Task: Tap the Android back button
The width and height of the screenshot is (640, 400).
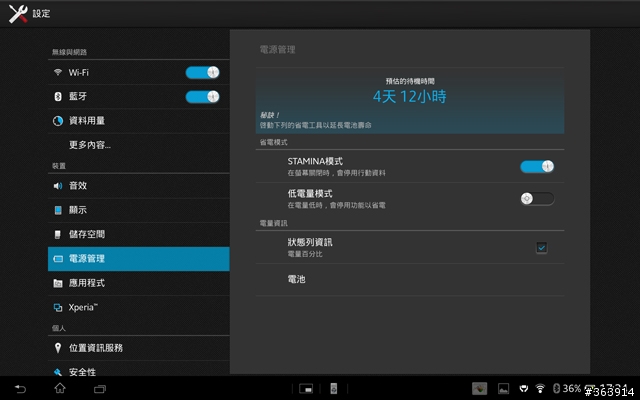Action: (20, 389)
